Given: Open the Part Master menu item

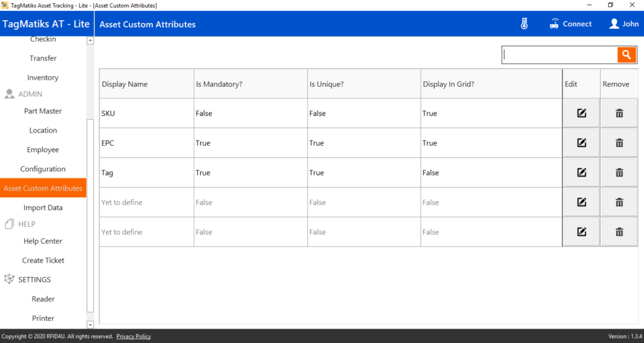Looking at the screenshot, I should click(43, 111).
